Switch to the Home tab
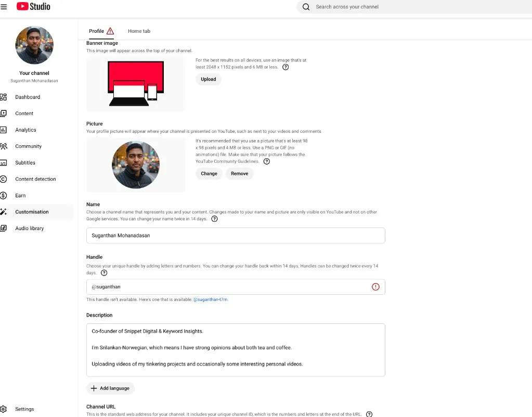The width and height of the screenshot is (532, 417). click(x=139, y=31)
